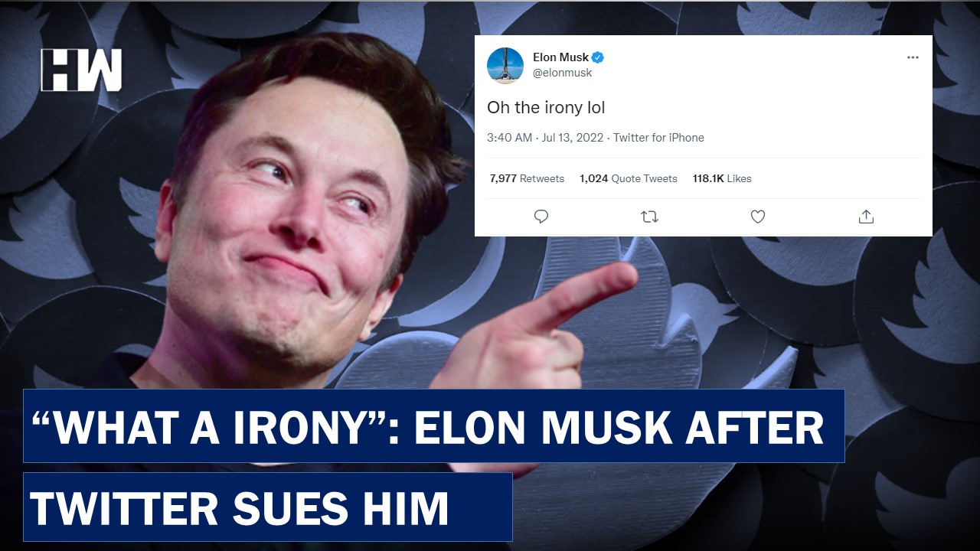
Task: Click the Elon Musk display name
Action: (x=561, y=57)
